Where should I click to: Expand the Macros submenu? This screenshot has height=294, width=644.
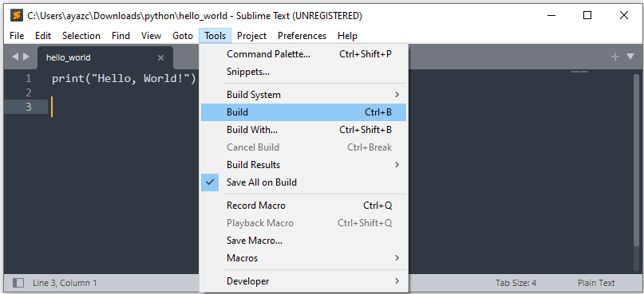(x=303, y=258)
